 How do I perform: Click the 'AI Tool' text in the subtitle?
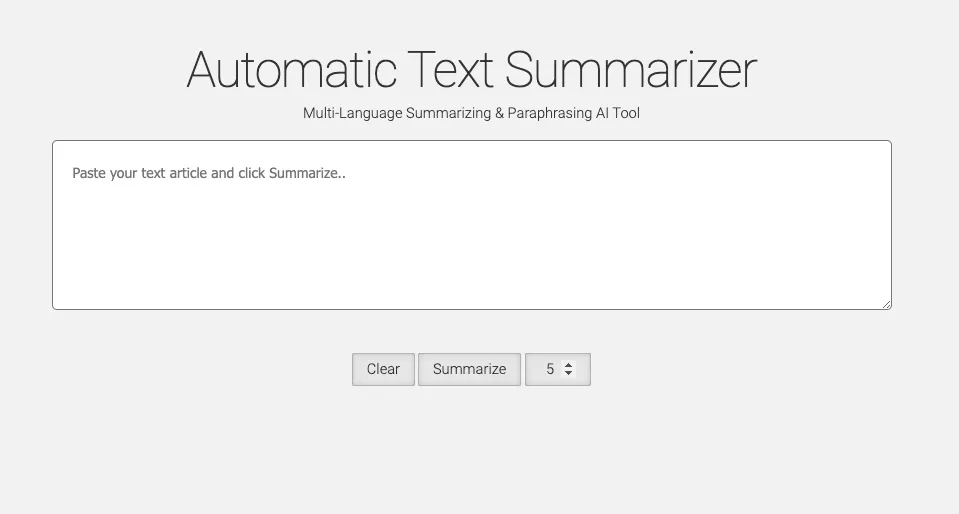(x=617, y=113)
